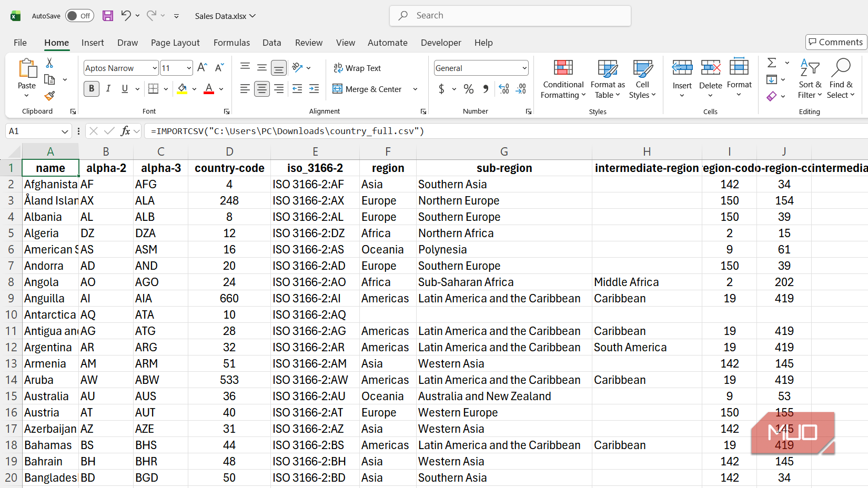Toggle AutoSave switch off/on
Image resolution: width=868 pixels, height=488 pixels.
click(x=79, y=16)
